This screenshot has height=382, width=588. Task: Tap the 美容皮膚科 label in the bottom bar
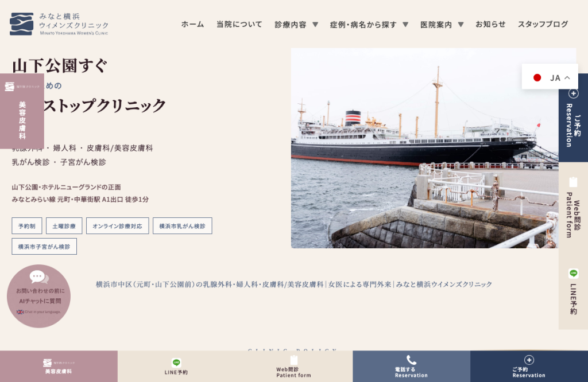[59, 372]
